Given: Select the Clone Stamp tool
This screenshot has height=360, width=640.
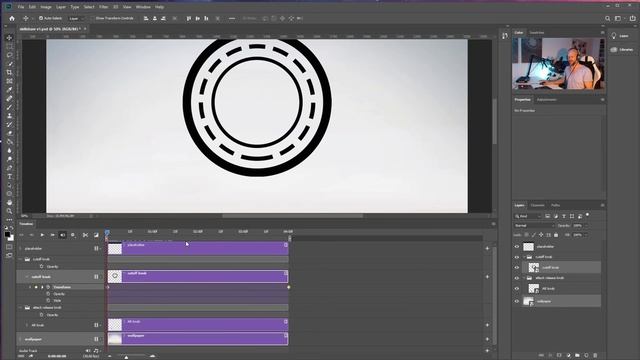Looking at the screenshot, I should (x=9, y=116).
